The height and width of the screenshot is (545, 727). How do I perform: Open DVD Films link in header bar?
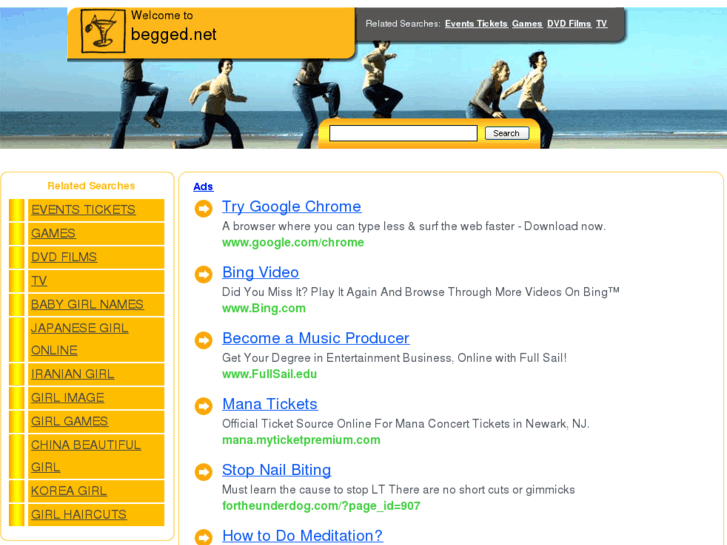click(569, 24)
